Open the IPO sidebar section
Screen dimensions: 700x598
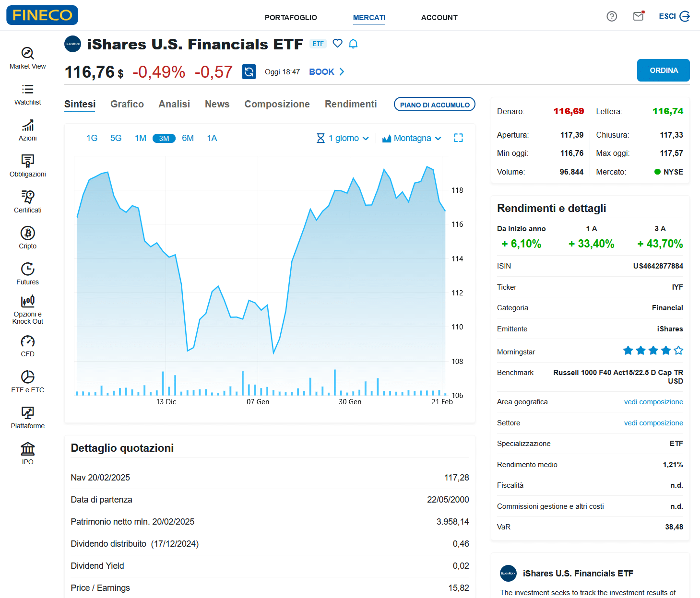tap(28, 454)
